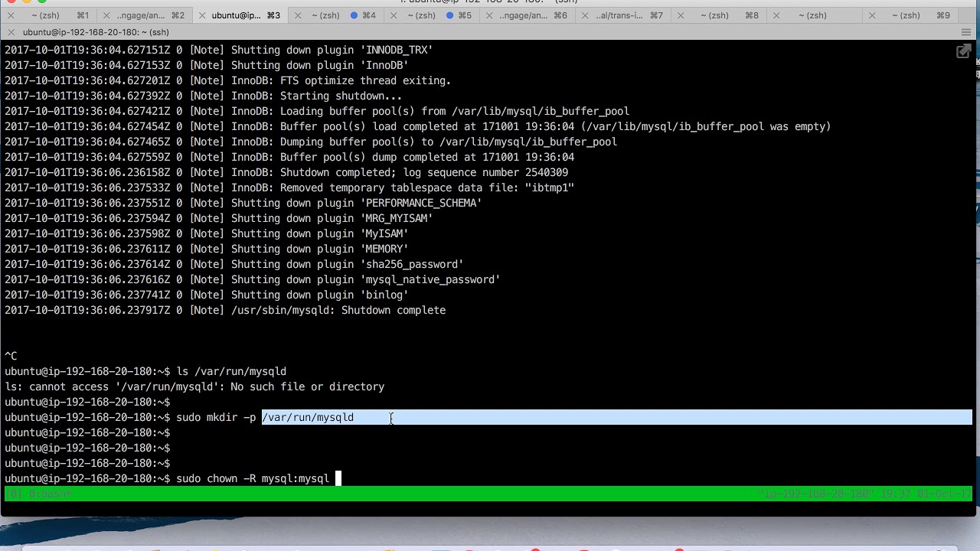Click the 'INNODB_TRX' plugin log line

click(x=219, y=50)
